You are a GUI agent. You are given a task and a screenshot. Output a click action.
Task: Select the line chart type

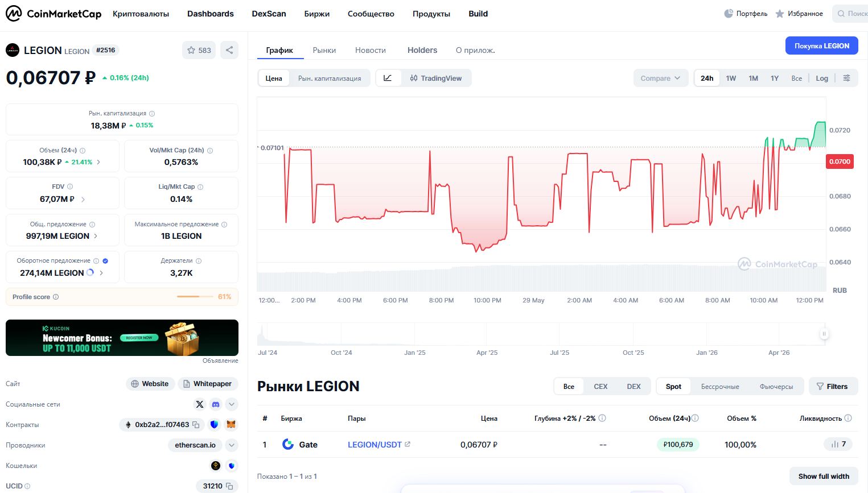pyautogui.click(x=388, y=78)
